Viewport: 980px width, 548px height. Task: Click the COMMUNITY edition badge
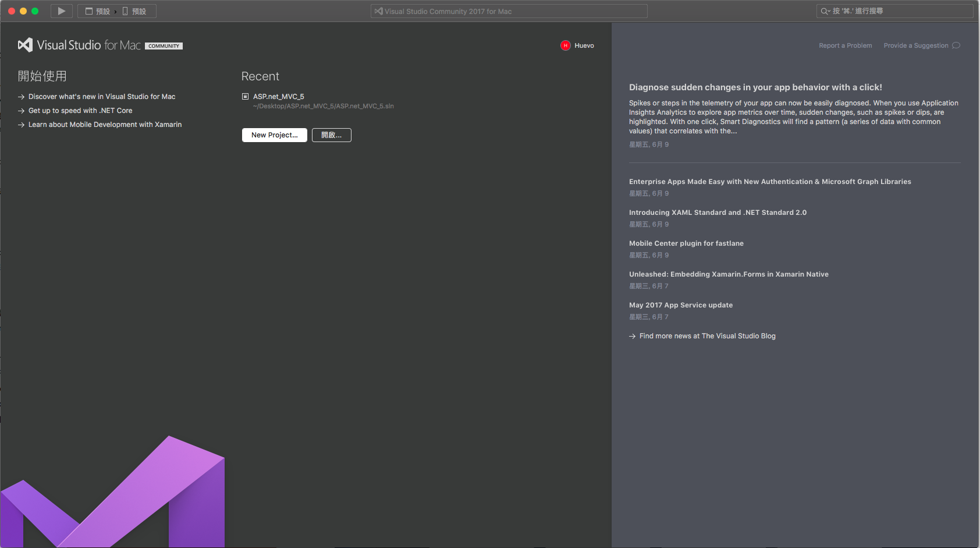pos(164,46)
